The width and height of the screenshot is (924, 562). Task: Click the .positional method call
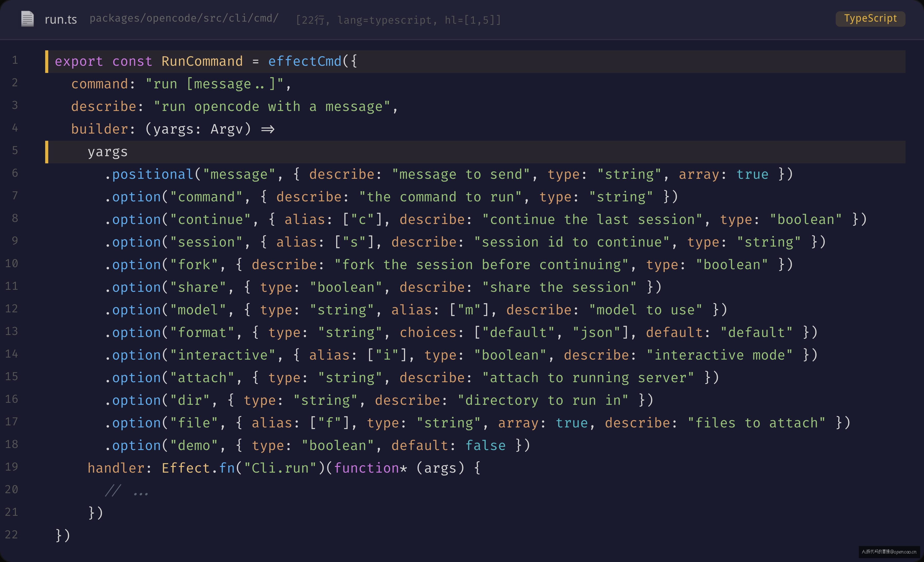click(x=149, y=174)
